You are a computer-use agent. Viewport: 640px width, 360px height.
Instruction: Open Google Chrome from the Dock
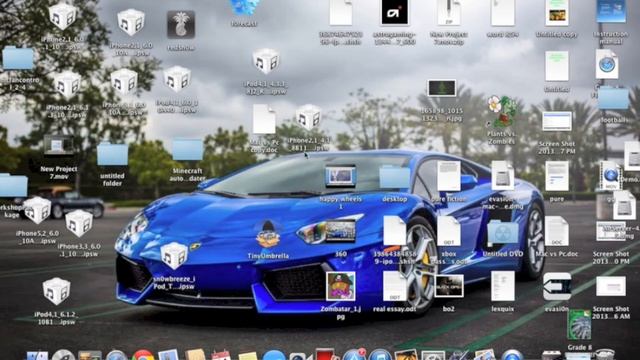coord(143,356)
